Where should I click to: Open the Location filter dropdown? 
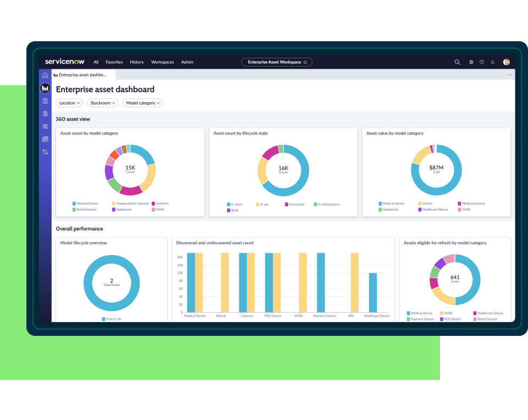[69, 103]
